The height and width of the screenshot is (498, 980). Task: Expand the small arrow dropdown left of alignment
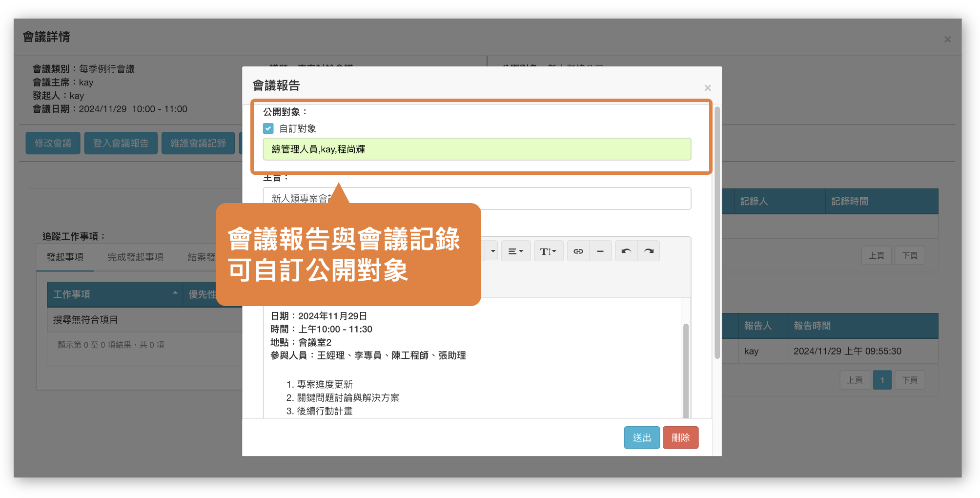pos(492,251)
